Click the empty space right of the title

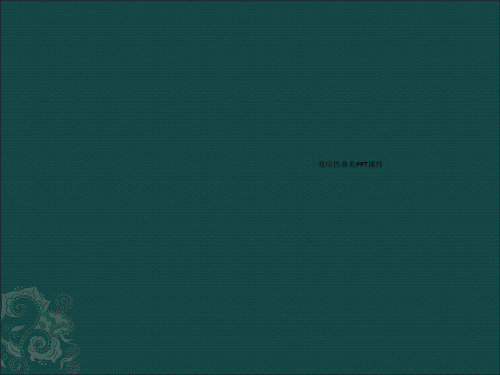click(440, 164)
